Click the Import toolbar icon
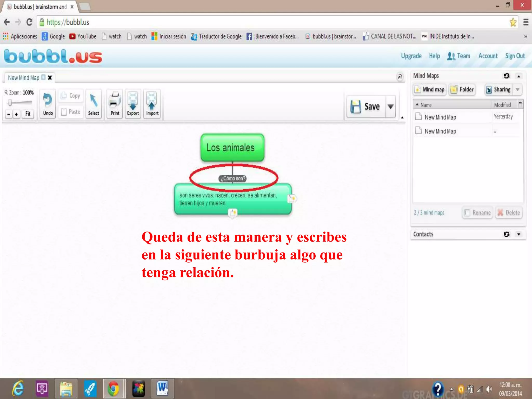532x399 pixels. pyautogui.click(x=152, y=101)
